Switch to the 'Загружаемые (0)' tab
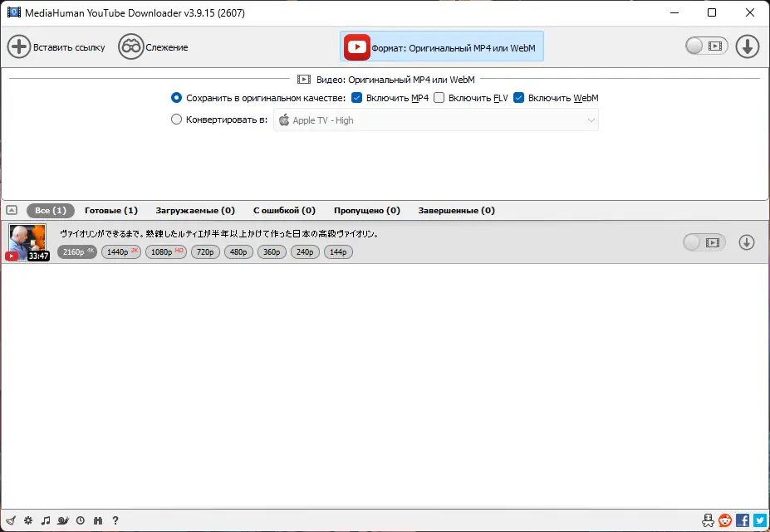Screen dimensions: 770x532 (195, 210)
